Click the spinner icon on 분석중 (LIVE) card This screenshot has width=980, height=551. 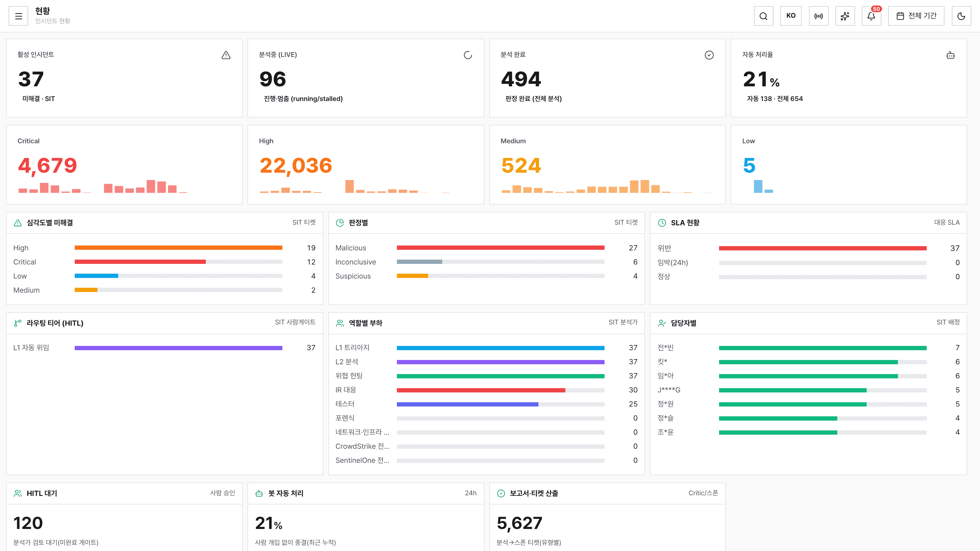pyautogui.click(x=468, y=55)
